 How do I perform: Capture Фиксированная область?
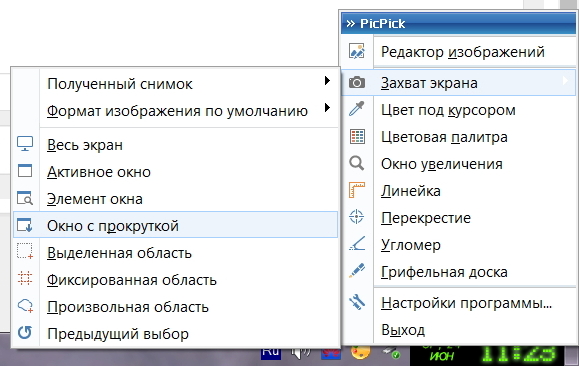(x=175, y=280)
